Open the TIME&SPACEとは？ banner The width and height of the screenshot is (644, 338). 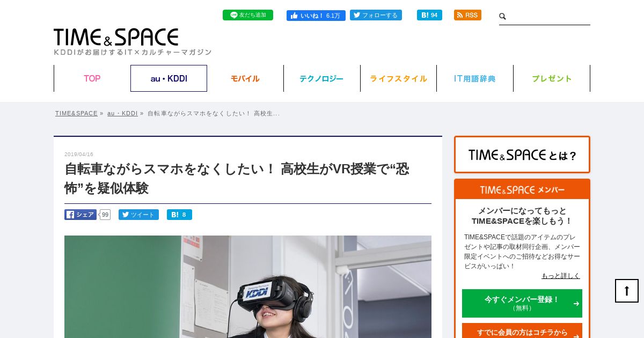pos(522,155)
